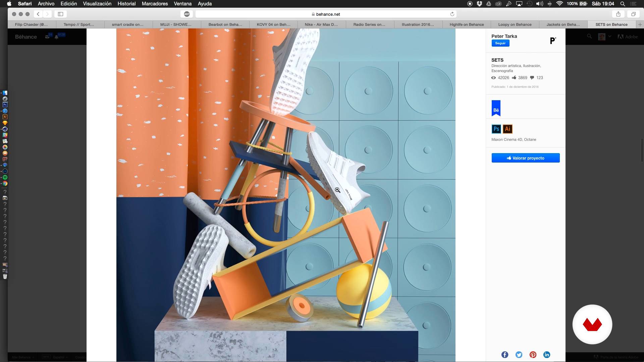Share project on LinkedIn
644x362 pixels.
547,355
